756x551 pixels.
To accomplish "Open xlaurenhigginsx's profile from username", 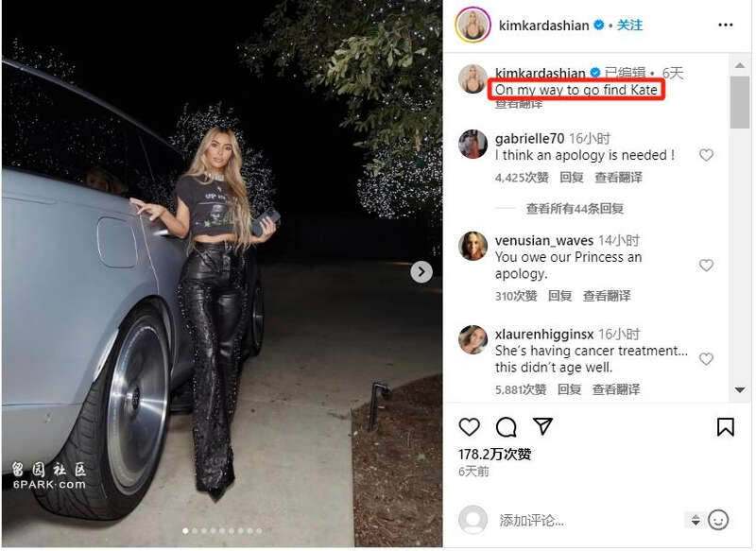I will [544, 334].
